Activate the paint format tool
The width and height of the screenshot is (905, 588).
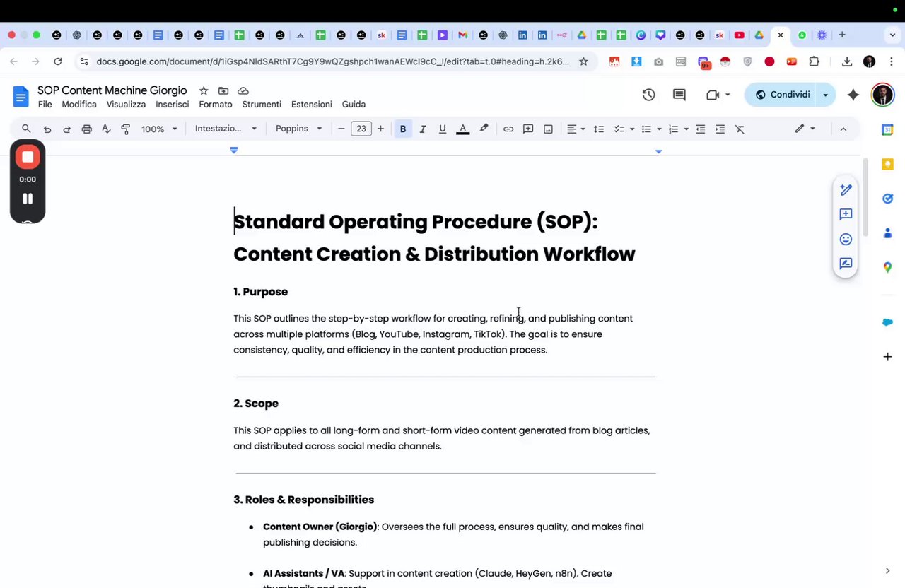tap(126, 129)
